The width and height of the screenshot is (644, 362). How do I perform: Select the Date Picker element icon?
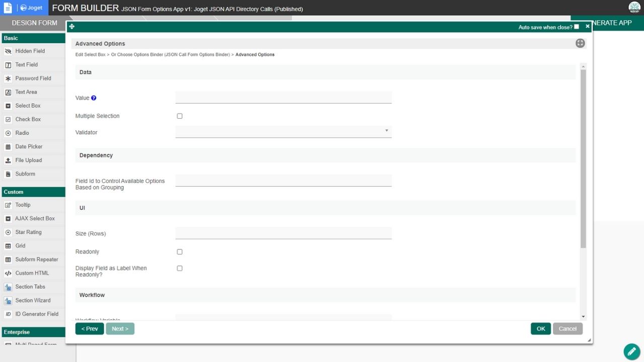click(x=8, y=147)
